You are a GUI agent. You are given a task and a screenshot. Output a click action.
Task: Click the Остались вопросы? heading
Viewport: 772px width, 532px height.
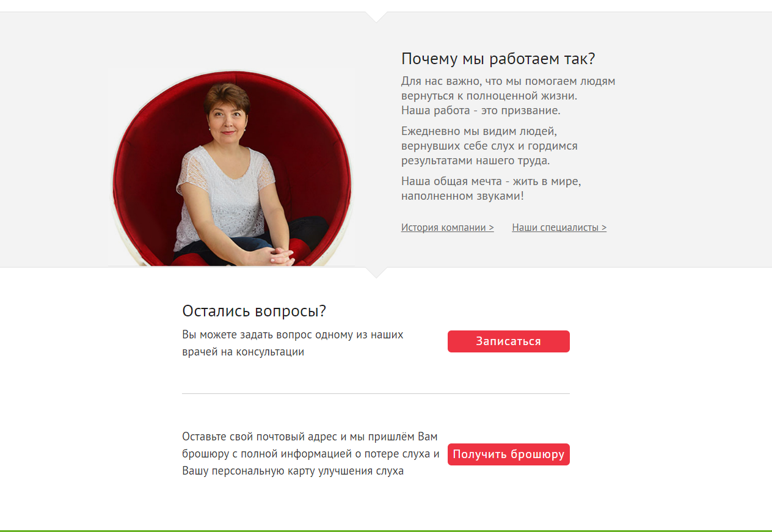click(254, 311)
